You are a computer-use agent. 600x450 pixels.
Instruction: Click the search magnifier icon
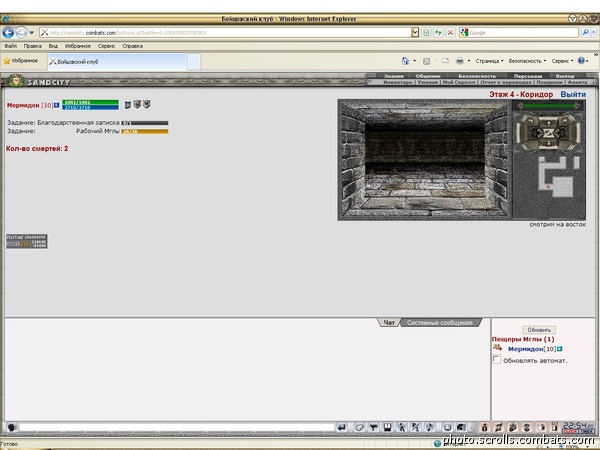(x=585, y=33)
